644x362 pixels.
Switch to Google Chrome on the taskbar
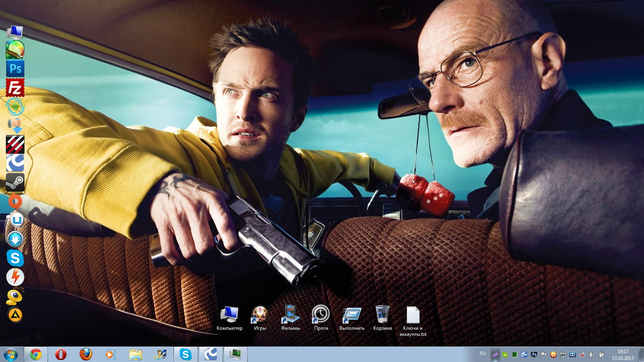pyautogui.click(x=36, y=354)
